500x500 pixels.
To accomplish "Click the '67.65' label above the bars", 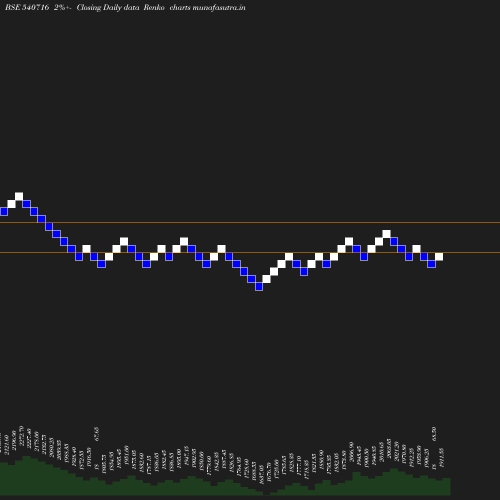I will 97,434.
